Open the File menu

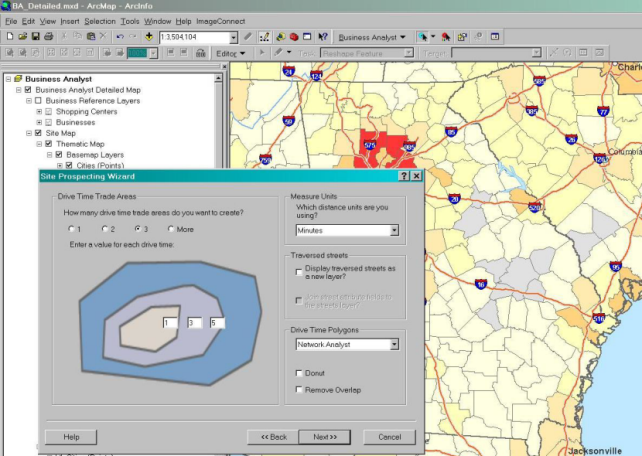click(x=11, y=21)
